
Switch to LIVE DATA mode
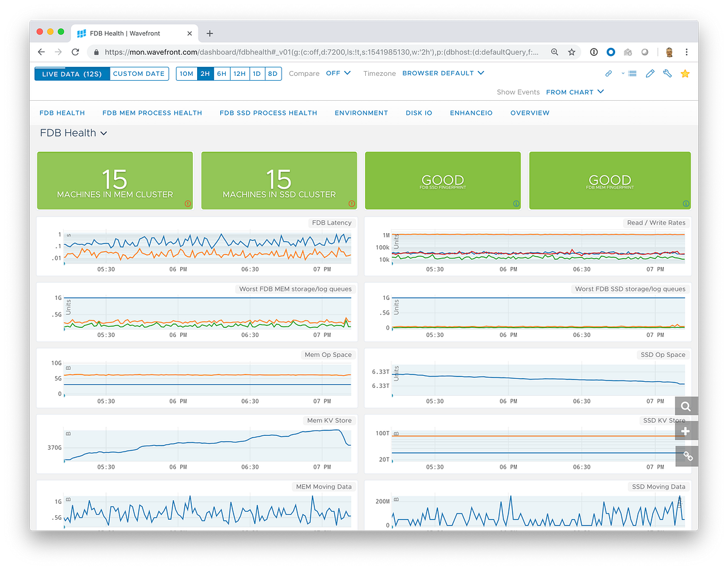72,73
